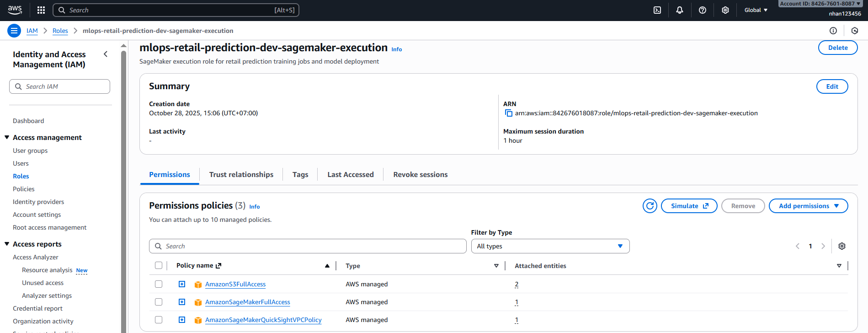Launch the CloudShell terminal icon
The image size is (868, 333).
[x=657, y=10]
